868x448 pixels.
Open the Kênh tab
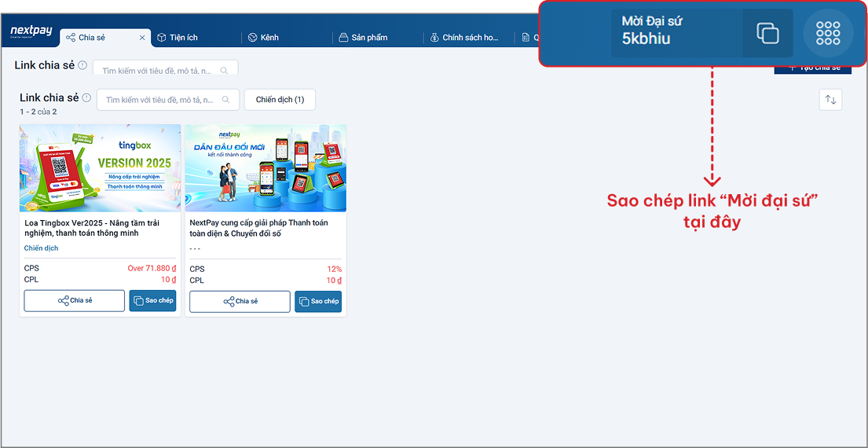(263, 38)
